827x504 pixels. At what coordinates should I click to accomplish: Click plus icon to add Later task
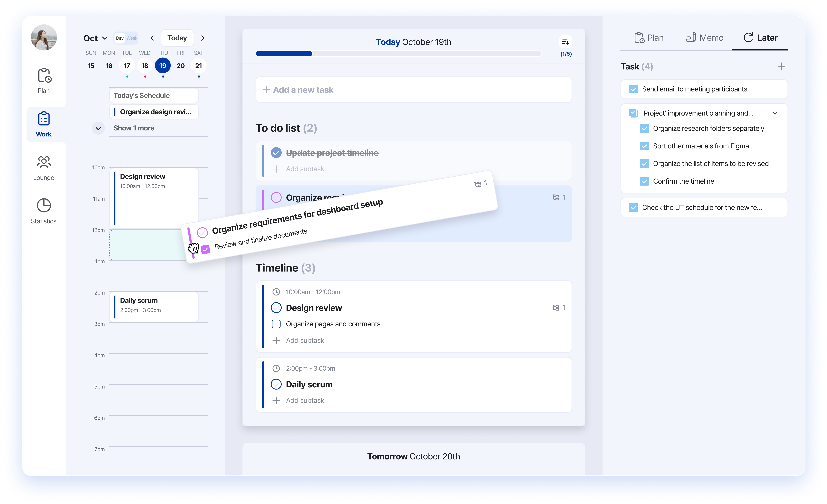(781, 66)
